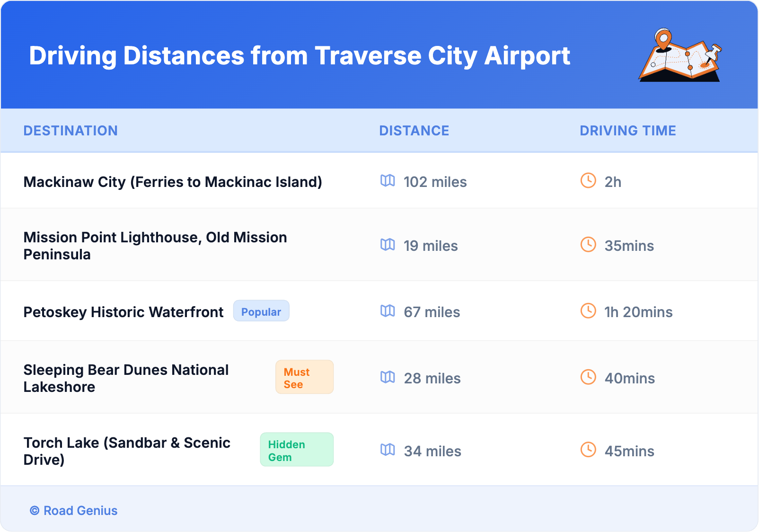Screen dimensions: 759x532
Task: Select the Mackinaw City destination name
Action: click(x=173, y=182)
